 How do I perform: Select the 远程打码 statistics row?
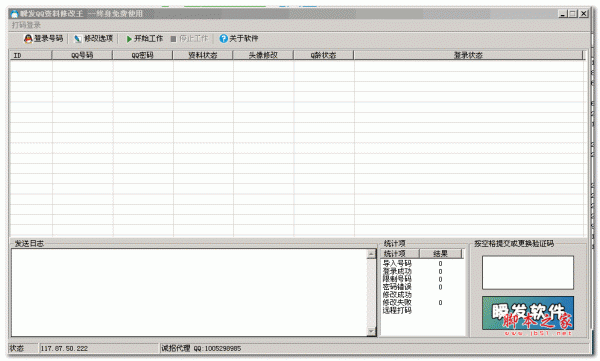coord(422,310)
